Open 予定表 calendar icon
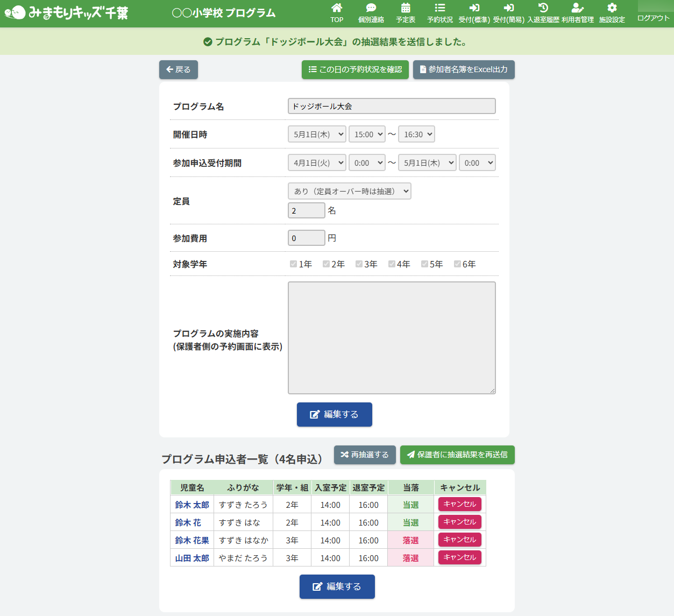 (406, 8)
